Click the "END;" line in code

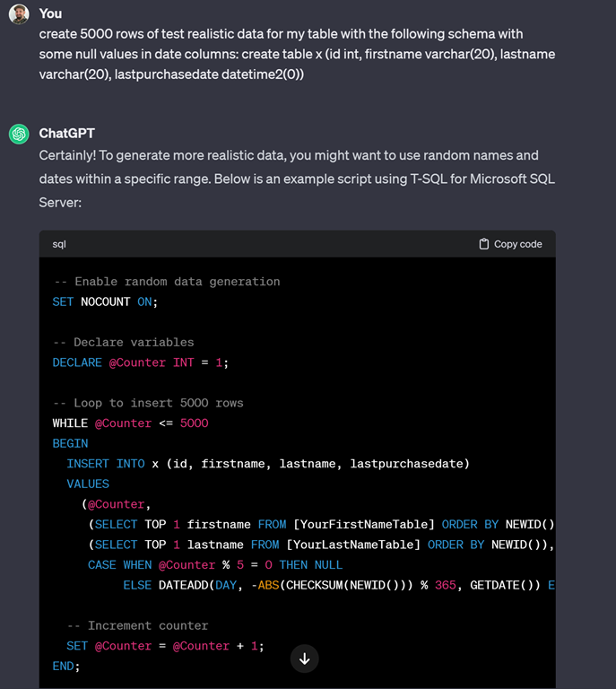65,666
